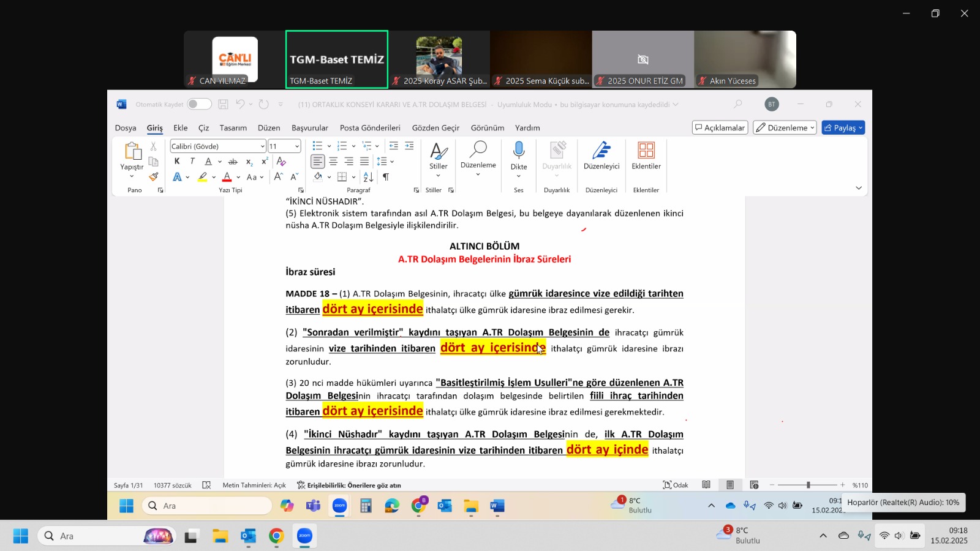The width and height of the screenshot is (980, 551).
Task: Toggle bold formatting with the K button
Action: (x=177, y=161)
